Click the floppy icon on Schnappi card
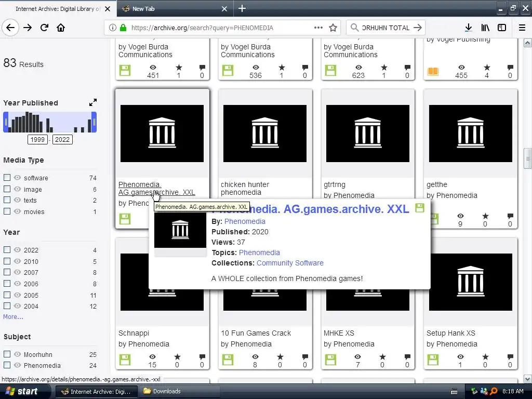Screen dimensions: 532x399 pyautogui.click(x=125, y=360)
